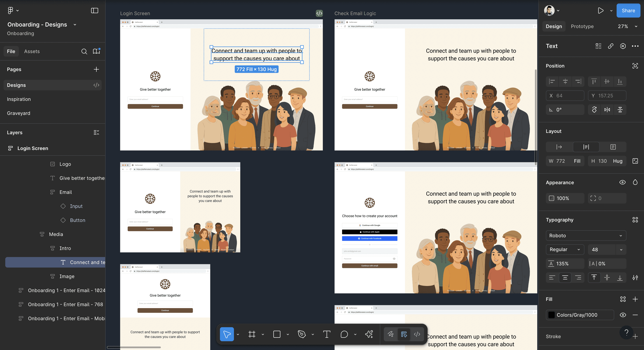Screen dimensions: 644x350
Task: Select the Pen tool
Action: [302, 334]
